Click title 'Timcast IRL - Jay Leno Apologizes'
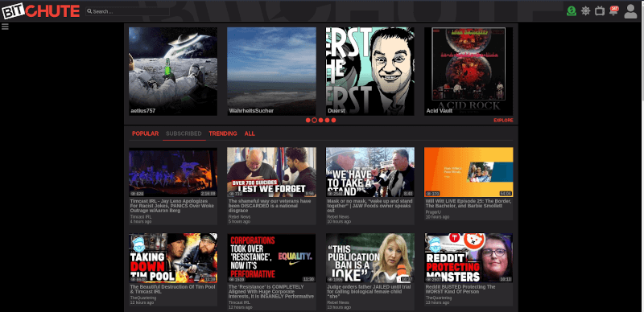 coord(172,206)
